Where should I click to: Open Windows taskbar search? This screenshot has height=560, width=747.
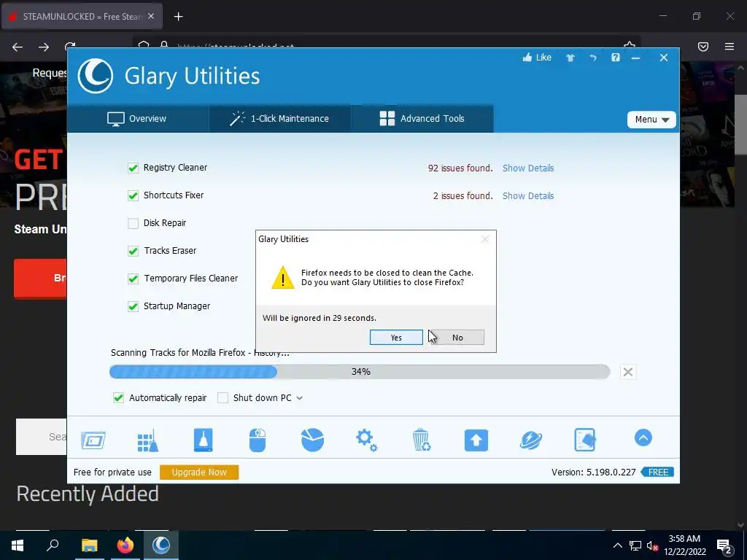(x=53, y=545)
